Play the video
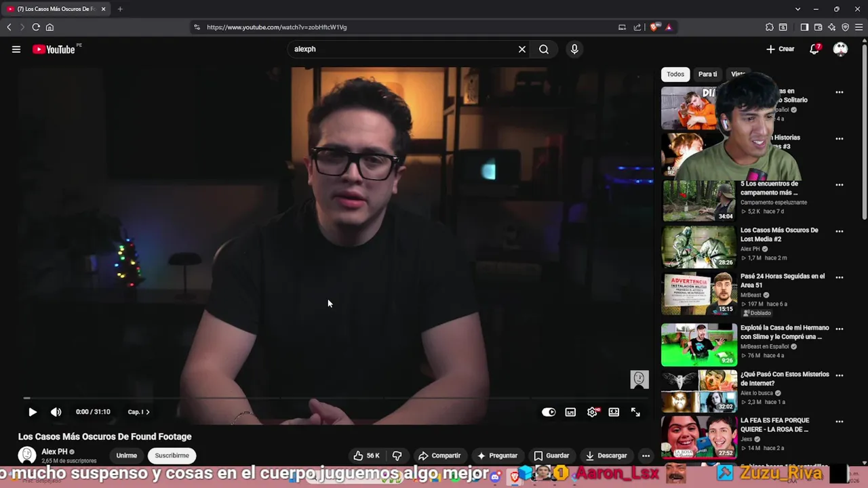 coord(33,411)
